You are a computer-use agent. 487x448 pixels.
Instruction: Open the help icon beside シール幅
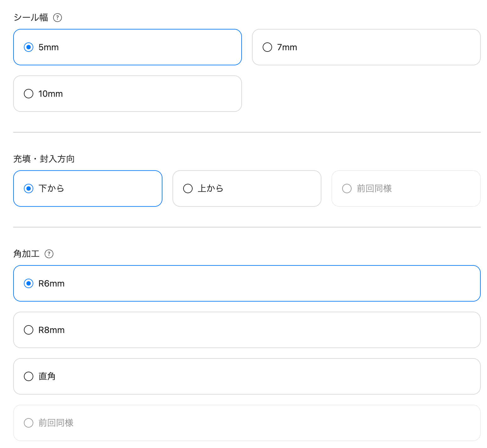57,18
